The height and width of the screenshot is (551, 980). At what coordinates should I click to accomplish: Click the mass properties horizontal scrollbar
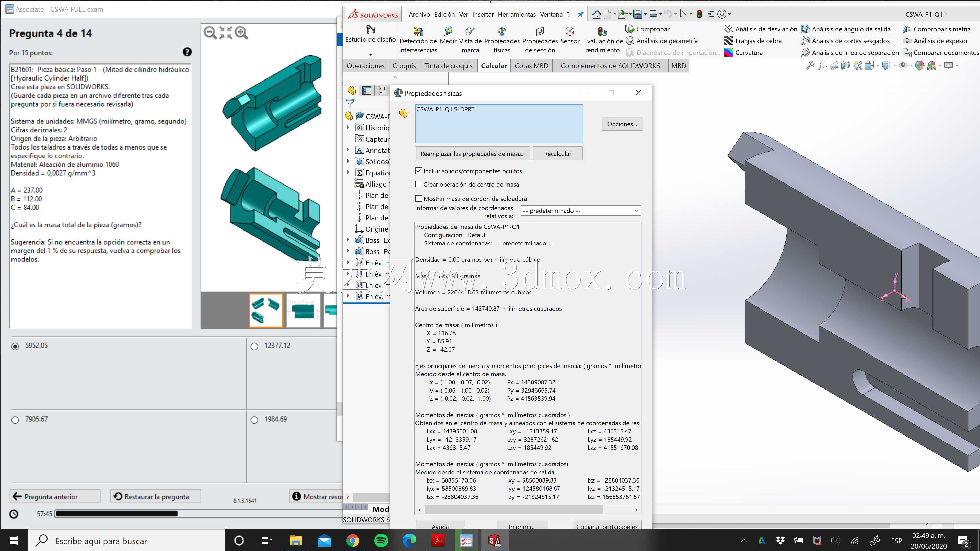[x=514, y=510]
